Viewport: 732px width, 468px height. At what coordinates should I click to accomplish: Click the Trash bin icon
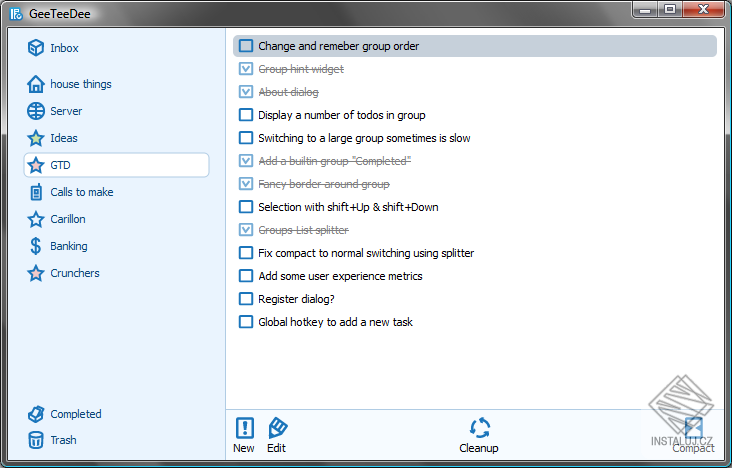point(36,440)
